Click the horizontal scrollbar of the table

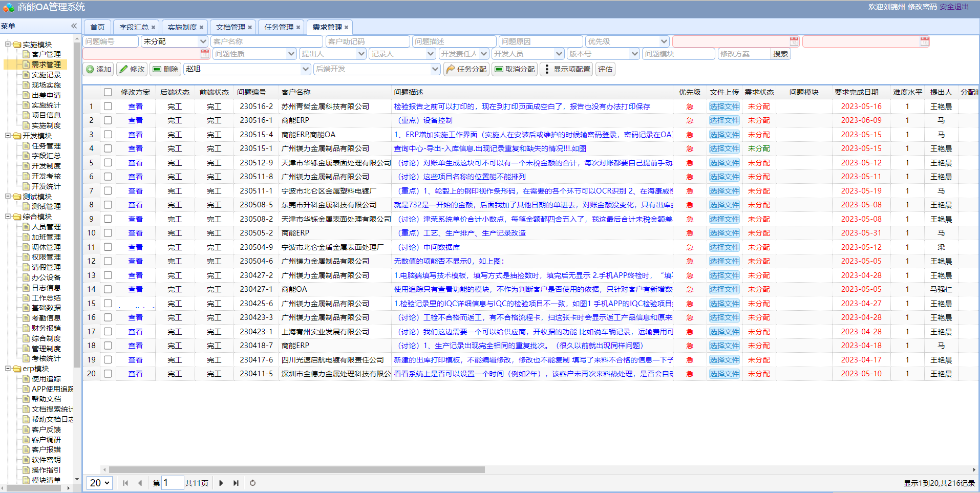pos(297,469)
